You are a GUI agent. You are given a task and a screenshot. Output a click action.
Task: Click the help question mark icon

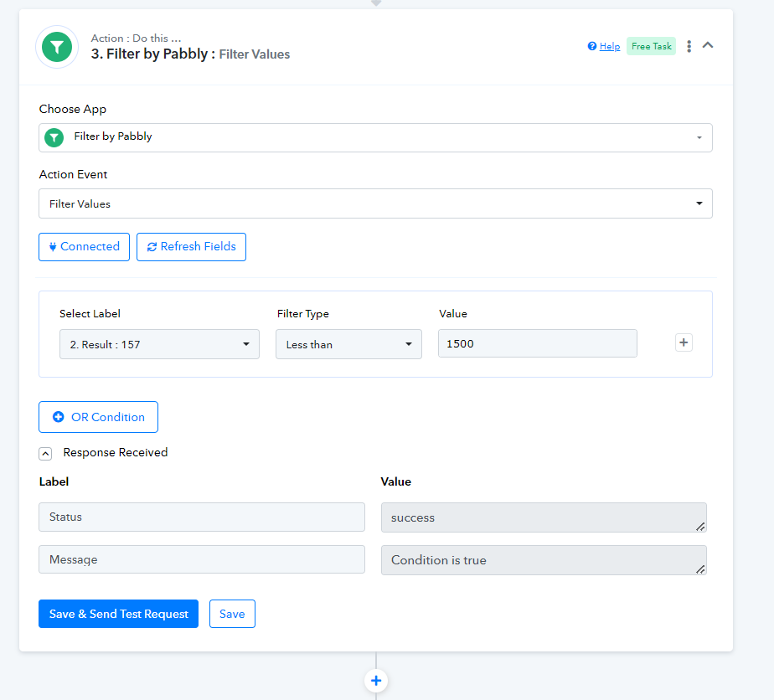point(592,46)
